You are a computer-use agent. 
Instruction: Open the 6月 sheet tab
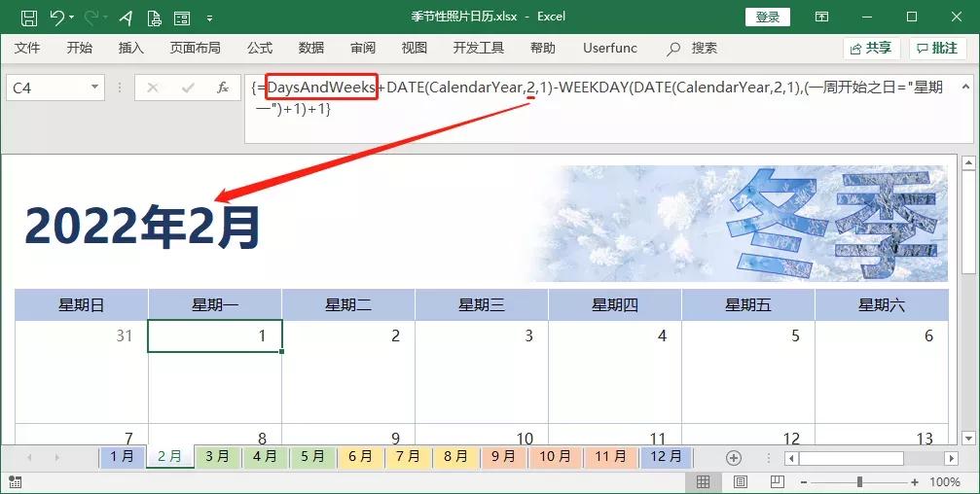coord(361,456)
